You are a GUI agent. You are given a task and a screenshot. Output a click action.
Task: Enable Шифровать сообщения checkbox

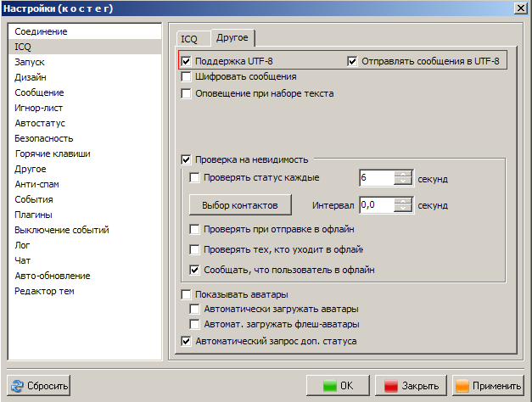tap(186, 76)
